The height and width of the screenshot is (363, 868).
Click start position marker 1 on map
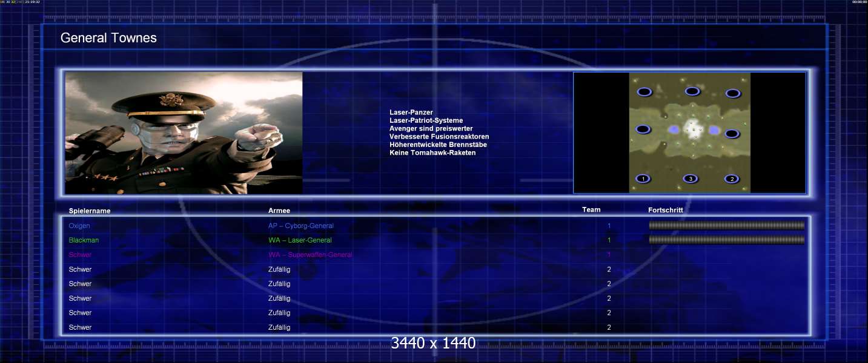[643, 178]
